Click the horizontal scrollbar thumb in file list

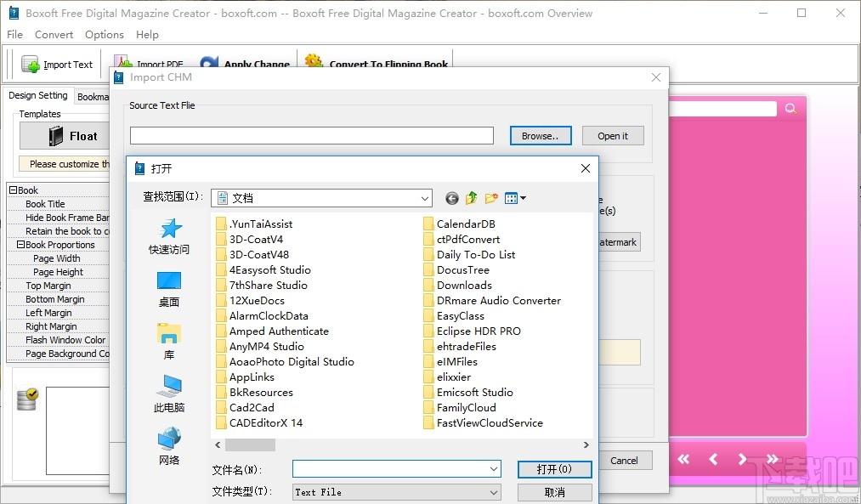(251, 445)
